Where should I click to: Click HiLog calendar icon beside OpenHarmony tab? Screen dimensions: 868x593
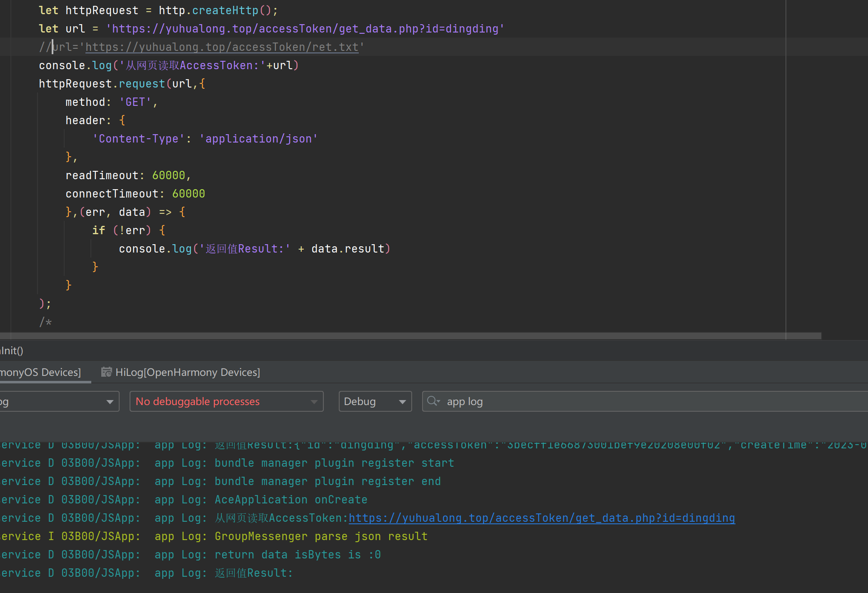(x=107, y=372)
